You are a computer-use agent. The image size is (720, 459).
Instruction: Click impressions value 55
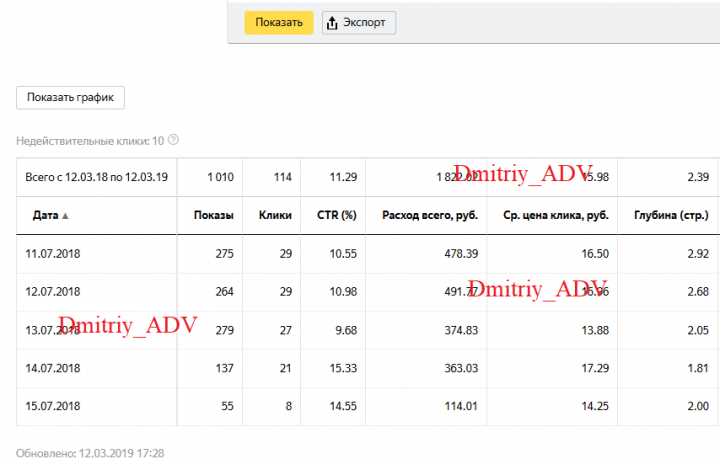coord(227,406)
